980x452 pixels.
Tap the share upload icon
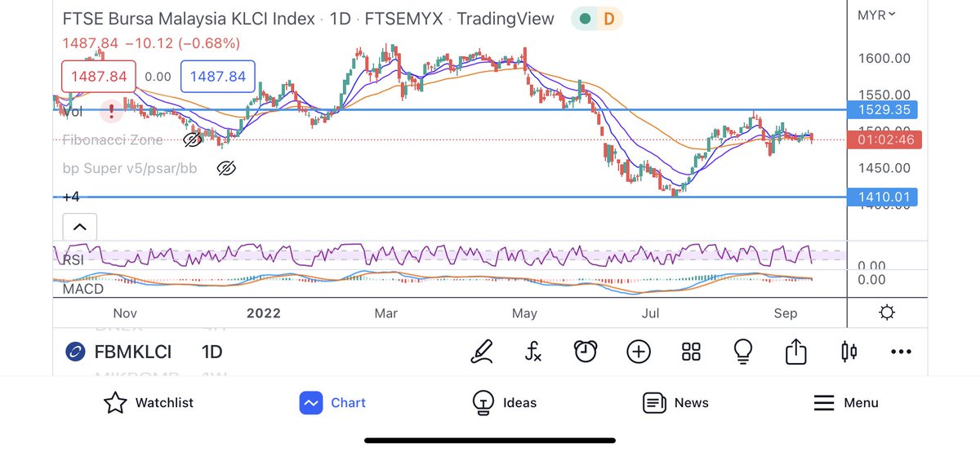click(x=795, y=352)
